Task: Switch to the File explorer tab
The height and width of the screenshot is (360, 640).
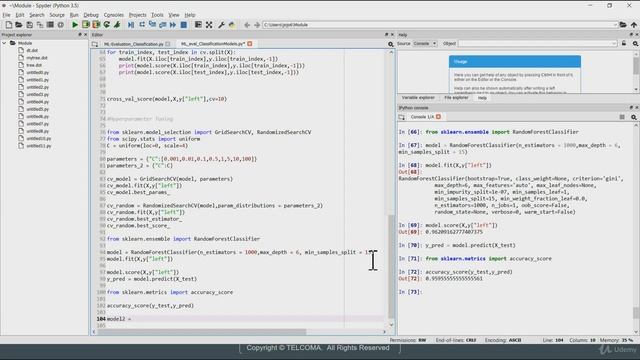Action: point(456,98)
